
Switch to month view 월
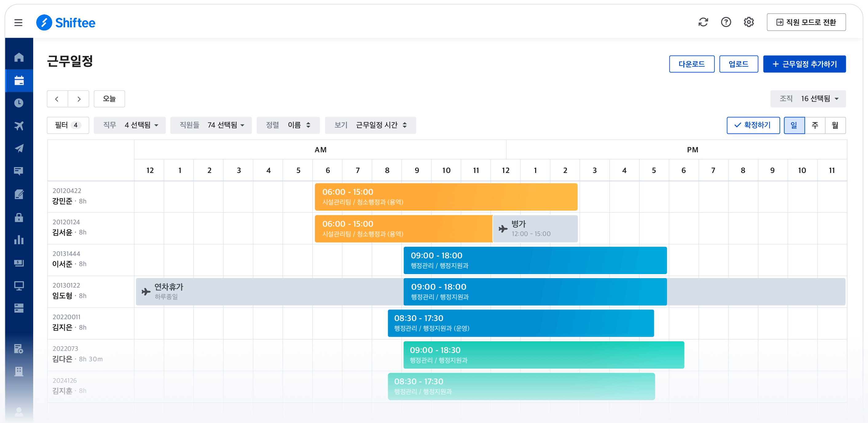tap(835, 125)
